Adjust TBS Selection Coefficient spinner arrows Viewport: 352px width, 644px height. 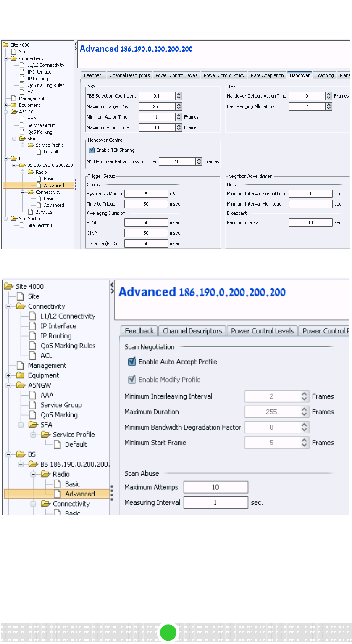tap(179, 96)
